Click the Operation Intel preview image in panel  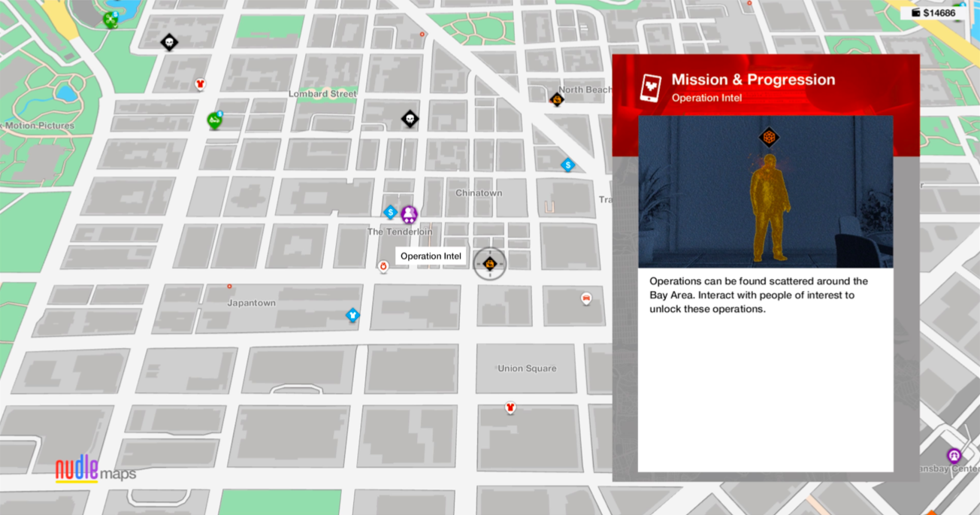[765, 192]
